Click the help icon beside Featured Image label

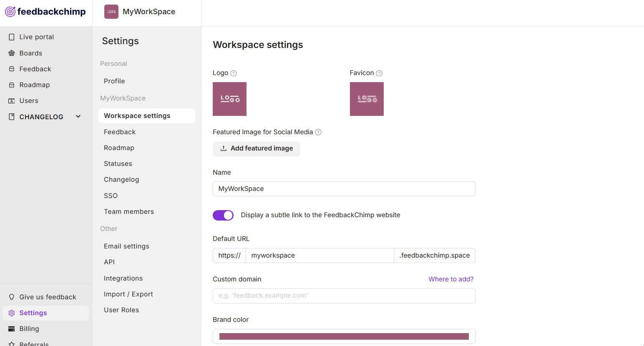pyautogui.click(x=318, y=132)
